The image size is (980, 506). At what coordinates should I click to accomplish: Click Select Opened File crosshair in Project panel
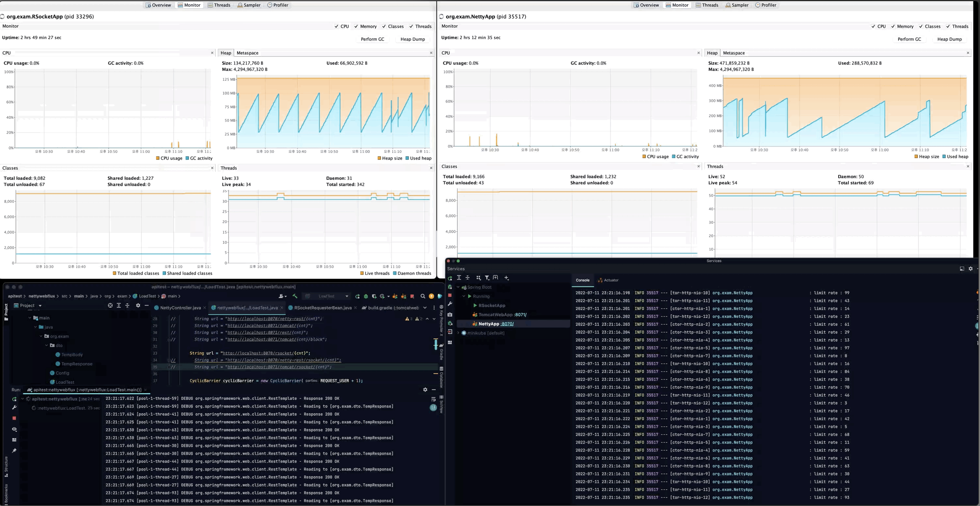click(x=110, y=305)
